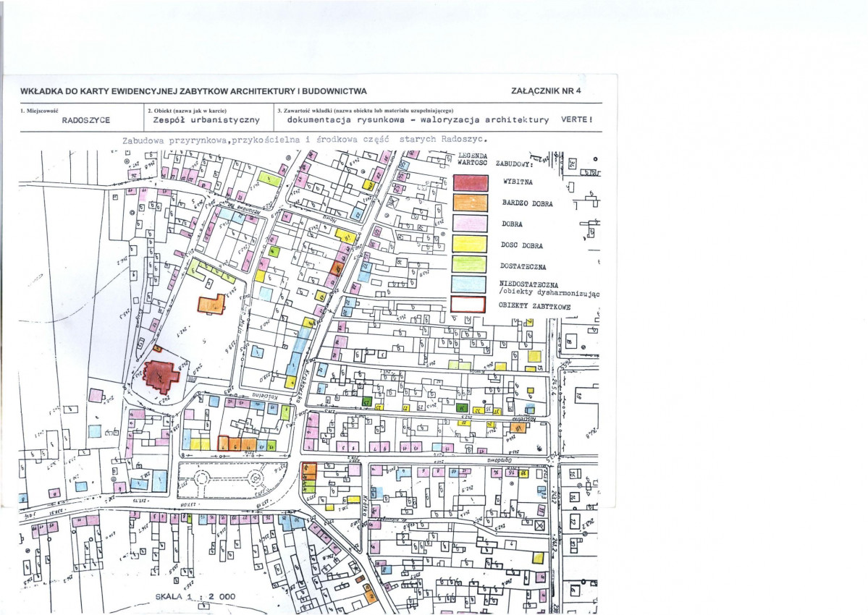Click the 'OBIEKTY ZABYTKOWE' legend label
The image size is (868, 615).
(x=534, y=306)
